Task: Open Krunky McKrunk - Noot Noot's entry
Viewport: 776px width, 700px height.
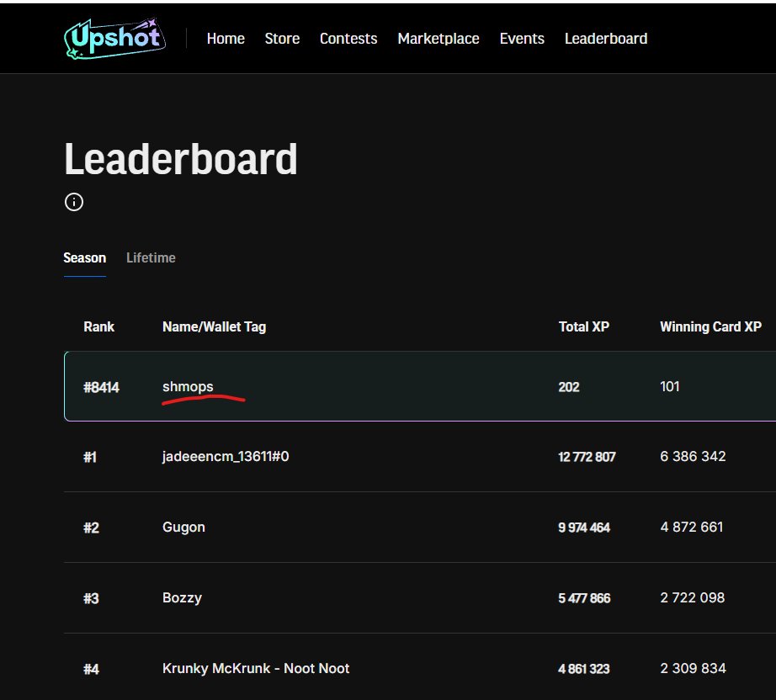Action: (256, 669)
